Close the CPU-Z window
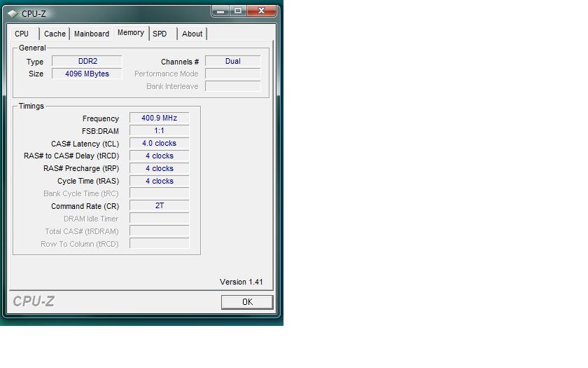 [261, 11]
